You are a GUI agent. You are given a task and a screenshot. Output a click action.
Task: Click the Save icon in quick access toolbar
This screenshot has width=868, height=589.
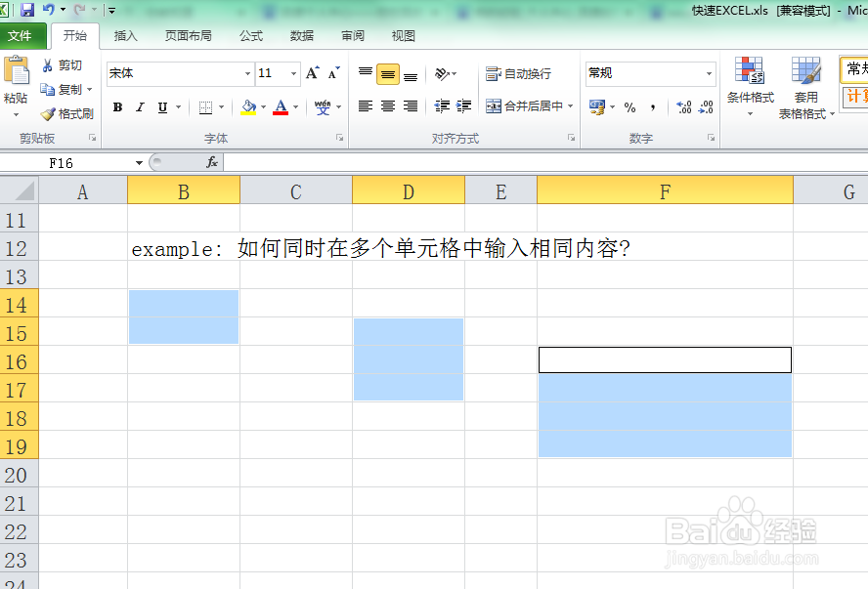click(x=27, y=10)
